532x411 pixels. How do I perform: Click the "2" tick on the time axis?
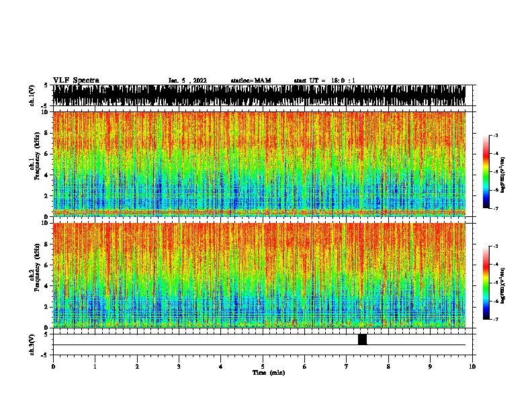point(137,367)
